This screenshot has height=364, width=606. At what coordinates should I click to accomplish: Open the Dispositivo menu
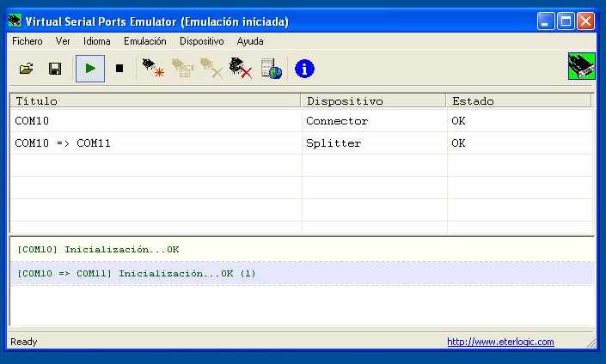202,41
